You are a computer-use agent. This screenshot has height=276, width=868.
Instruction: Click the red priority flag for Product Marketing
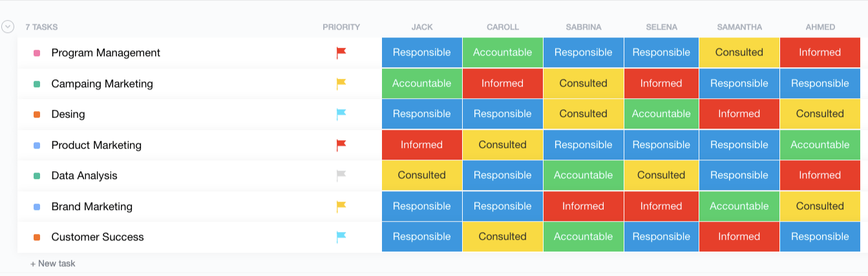[341, 145]
